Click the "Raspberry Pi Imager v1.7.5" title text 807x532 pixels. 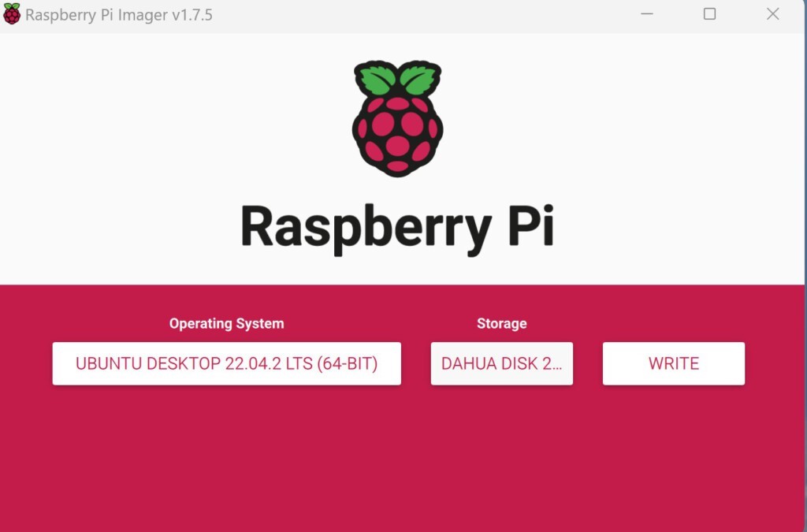pos(119,15)
